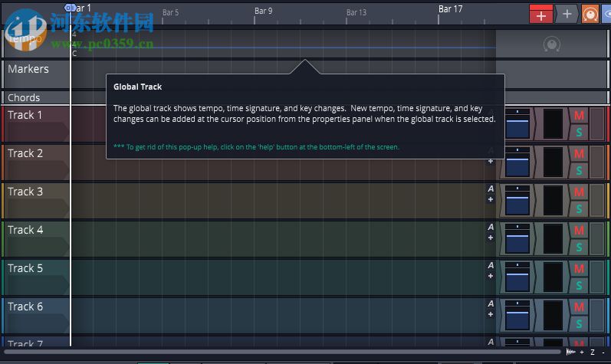Click empty plugin slot after Track 1 M/S
Screen dimensions: 611x364
pyautogui.click(x=597, y=124)
